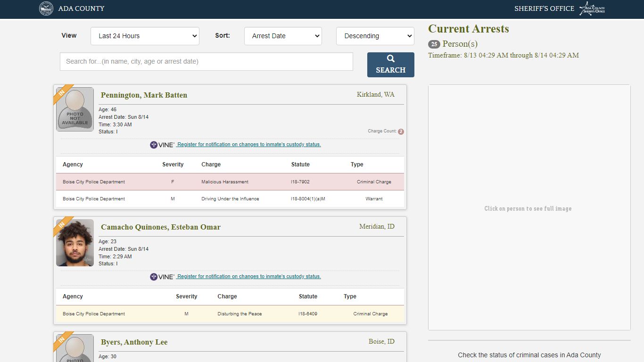This screenshot has width=644, height=362.
Task: Click Kirkland, WA location text
Action: pos(376,95)
